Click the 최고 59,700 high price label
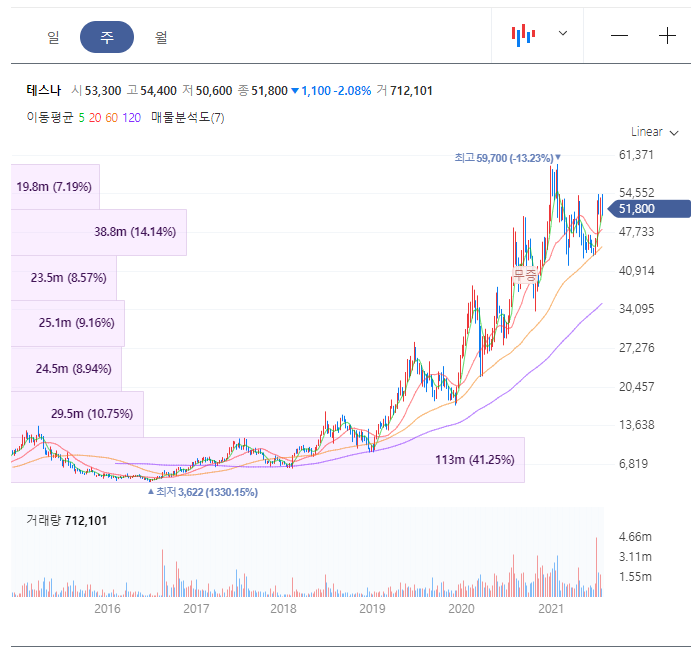 pyautogui.click(x=507, y=158)
